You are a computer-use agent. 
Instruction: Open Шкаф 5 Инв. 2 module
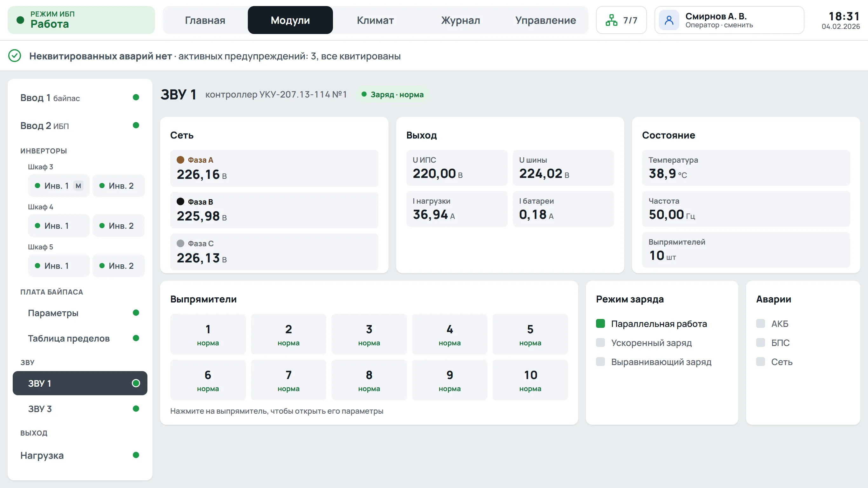119,266
